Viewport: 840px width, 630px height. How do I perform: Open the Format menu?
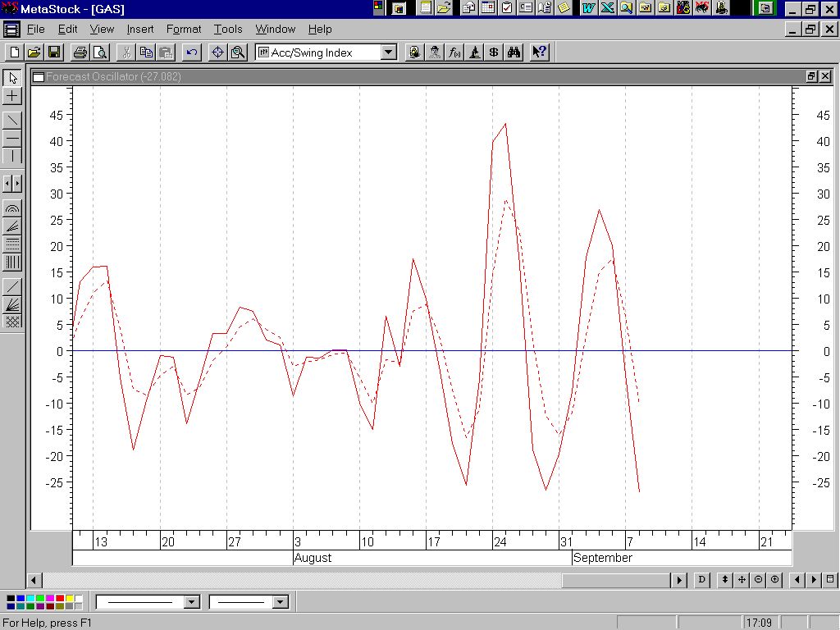pos(184,29)
